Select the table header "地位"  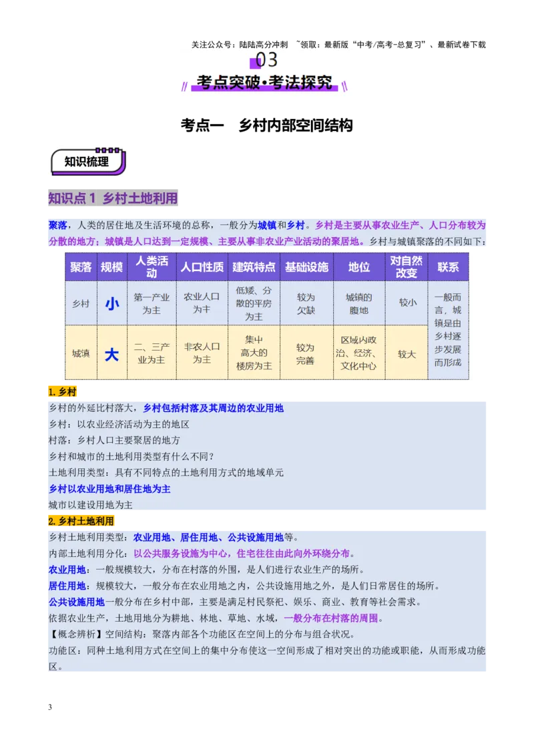359,266
